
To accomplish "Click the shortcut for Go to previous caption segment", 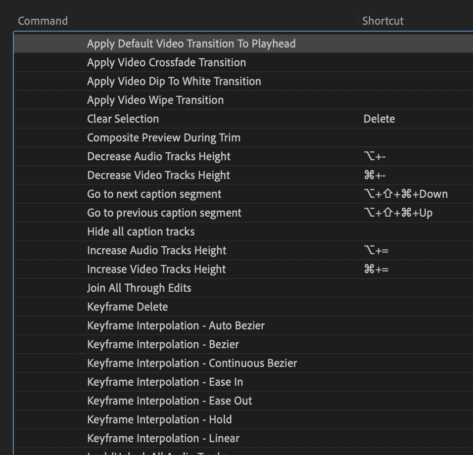I will tap(398, 213).
